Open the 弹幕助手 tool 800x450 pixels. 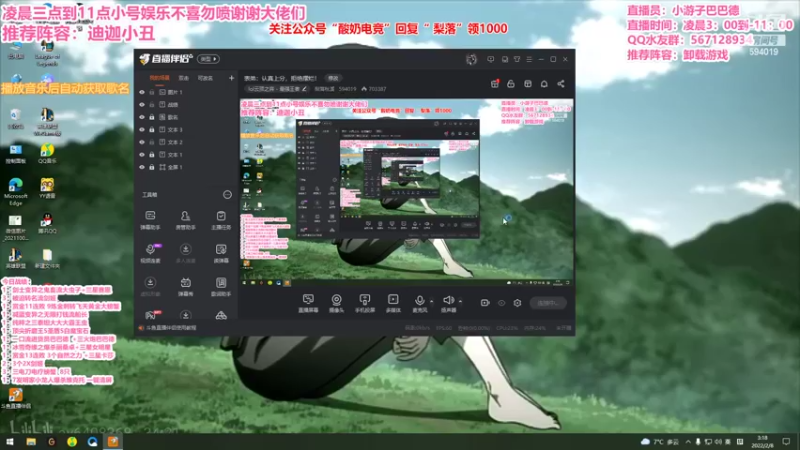coord(150,220)
